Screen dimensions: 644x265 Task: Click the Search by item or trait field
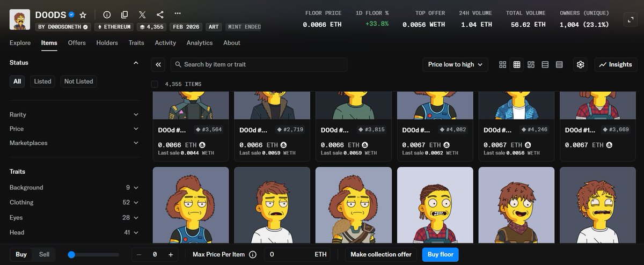click(259, 64)
